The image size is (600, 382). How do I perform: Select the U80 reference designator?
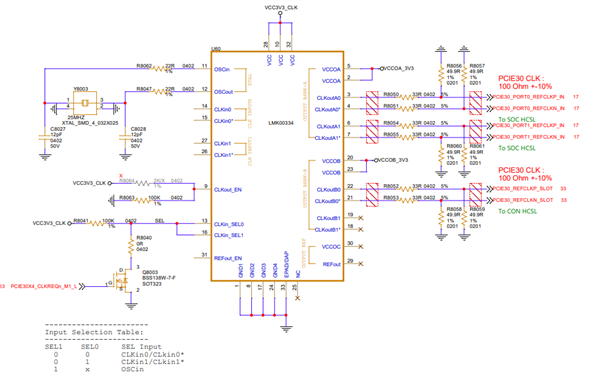click(216, 49)
